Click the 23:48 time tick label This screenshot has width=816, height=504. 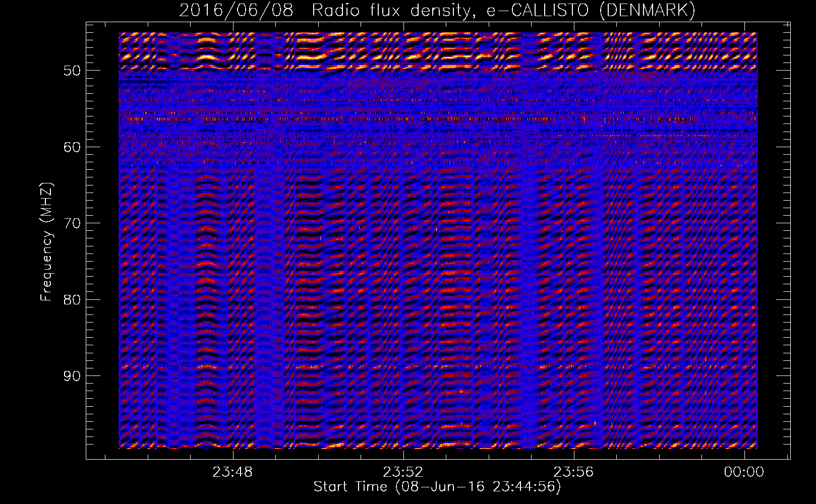[x=232, y=472]
